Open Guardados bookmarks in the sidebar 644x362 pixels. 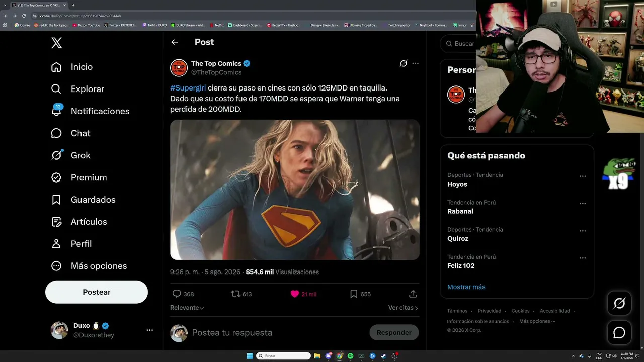(83, 200)
